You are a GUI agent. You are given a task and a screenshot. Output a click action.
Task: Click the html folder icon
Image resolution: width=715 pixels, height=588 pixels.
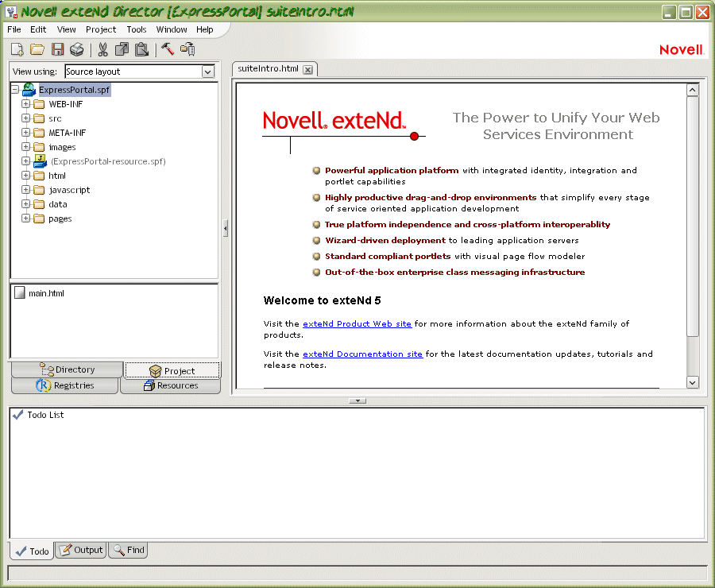[x=39, y=176]
